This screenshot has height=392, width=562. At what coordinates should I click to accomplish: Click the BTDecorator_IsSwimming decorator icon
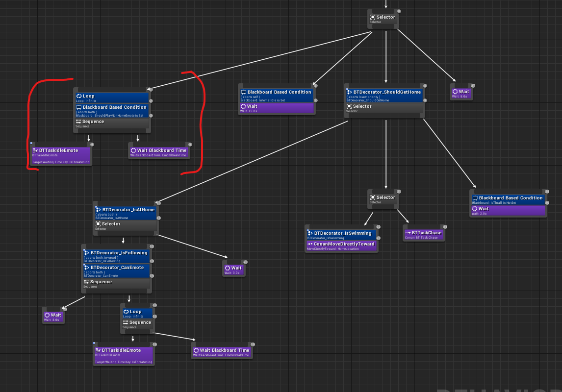310,233
